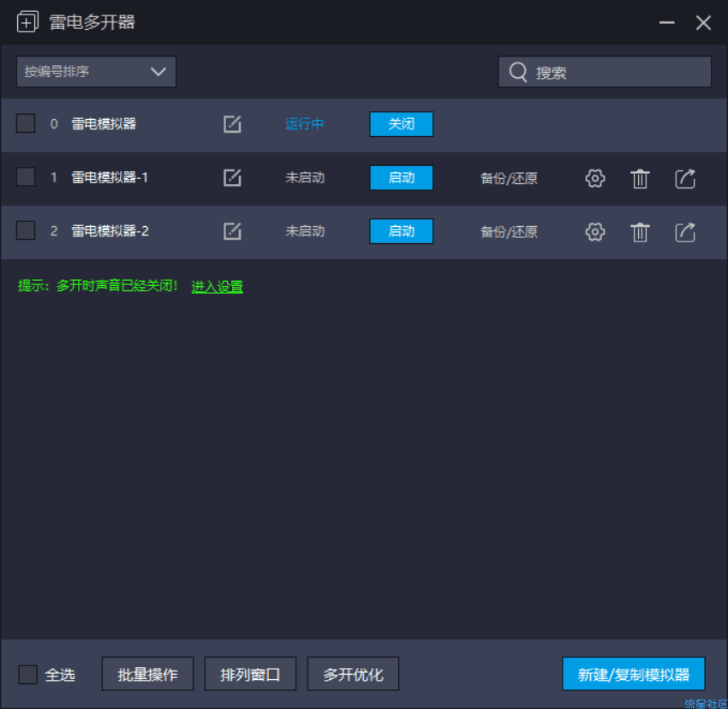This screenshot has width=728, height=709.
Task: Open 备份/还原 for 雷电模拟器-1
Action: [x=509, y=178]
